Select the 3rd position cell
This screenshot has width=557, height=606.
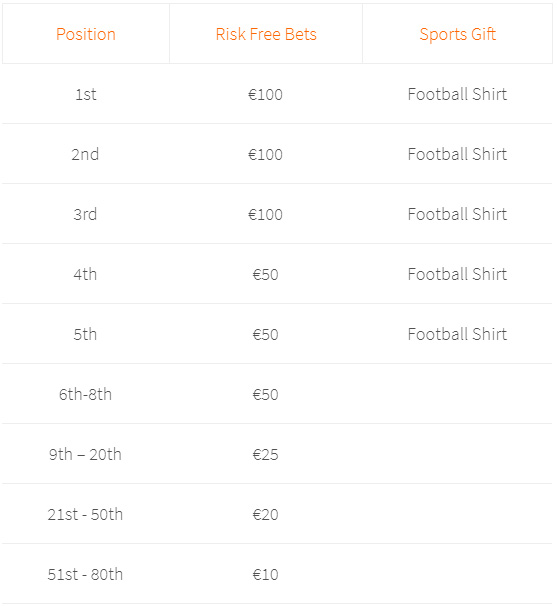(x=85, y=214)
